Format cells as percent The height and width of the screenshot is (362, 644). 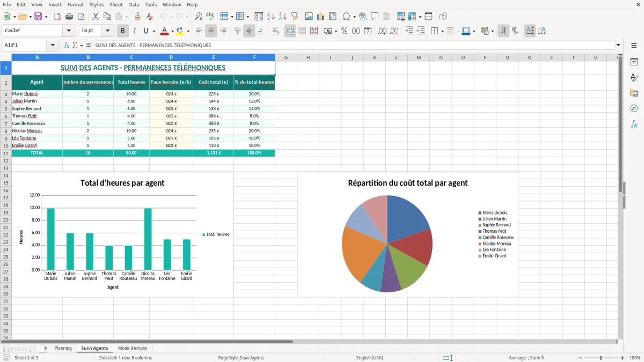(x=344, y=31)
